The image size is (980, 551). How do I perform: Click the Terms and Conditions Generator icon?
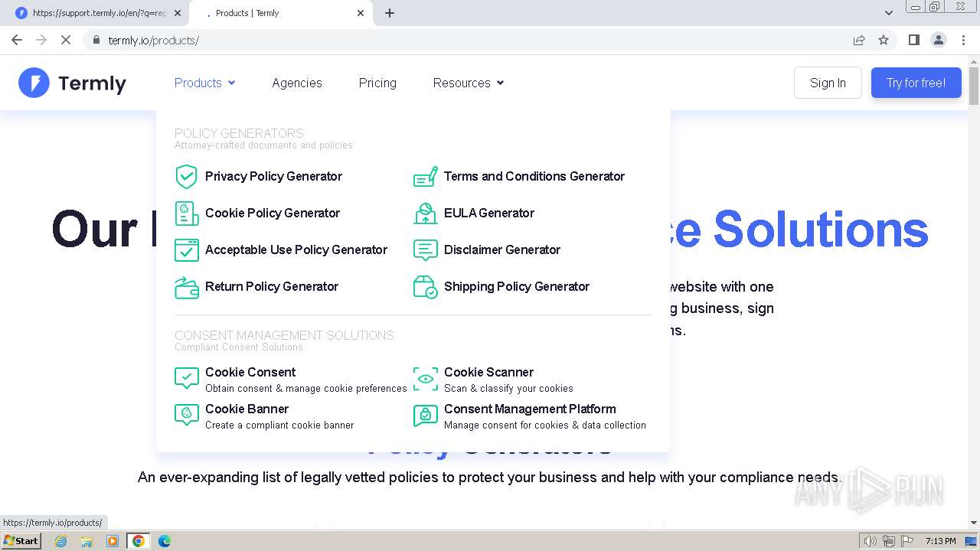pos(426,177)
